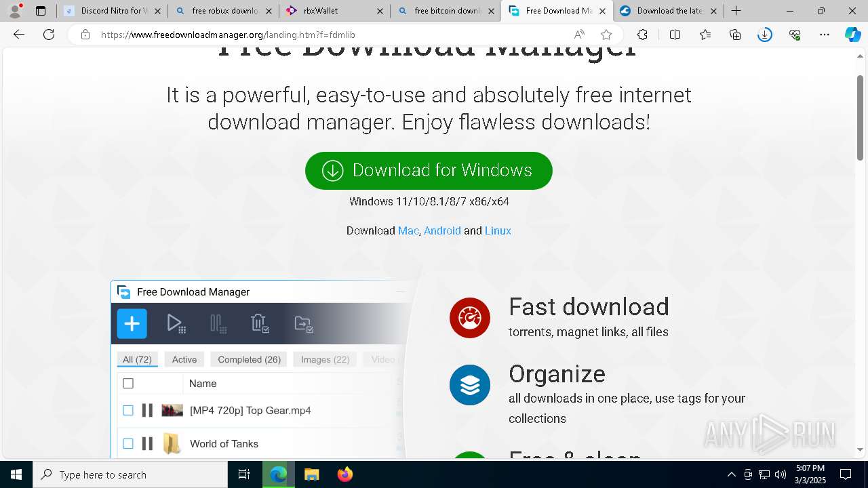Refresh the current page
This screenshot has width=868, height=488.
(49, 35)
